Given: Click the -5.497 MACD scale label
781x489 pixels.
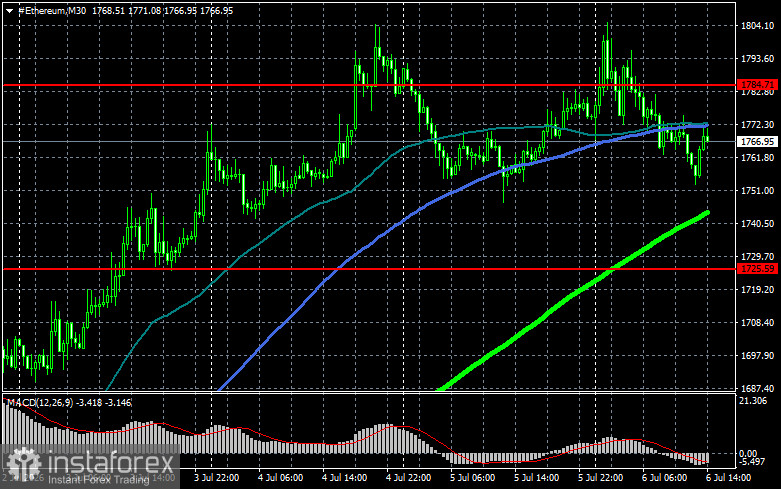Looking at the screenshot, I should click(x=752, y=462).
